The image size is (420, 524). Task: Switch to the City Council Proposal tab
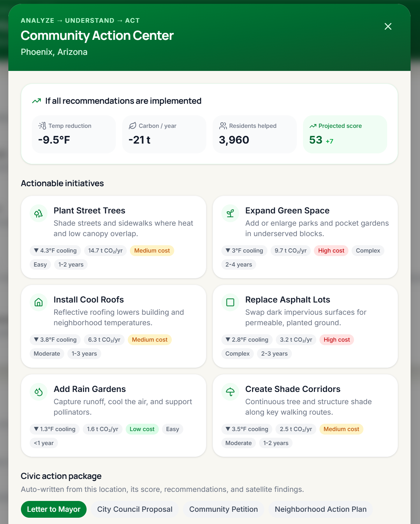135,509
